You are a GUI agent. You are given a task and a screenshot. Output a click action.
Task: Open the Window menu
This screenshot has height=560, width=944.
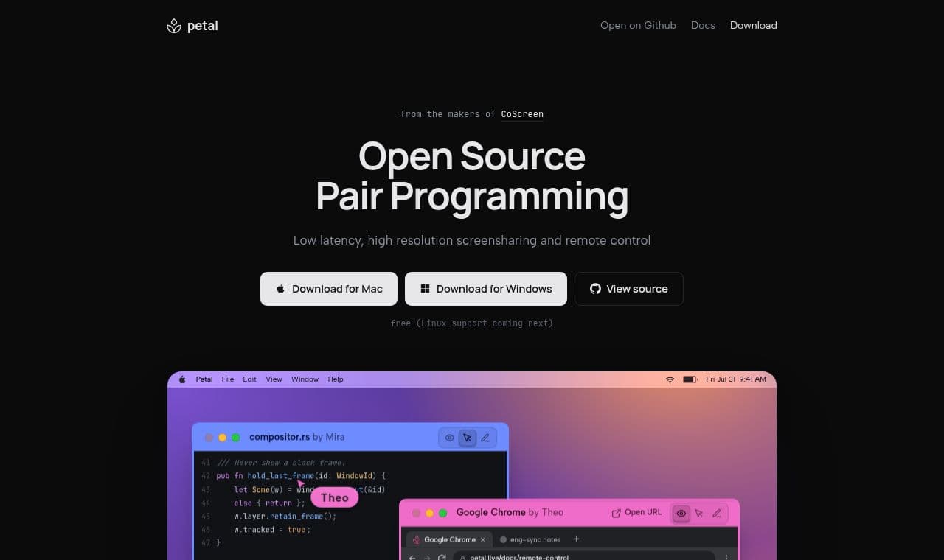(x=305, y=379)
